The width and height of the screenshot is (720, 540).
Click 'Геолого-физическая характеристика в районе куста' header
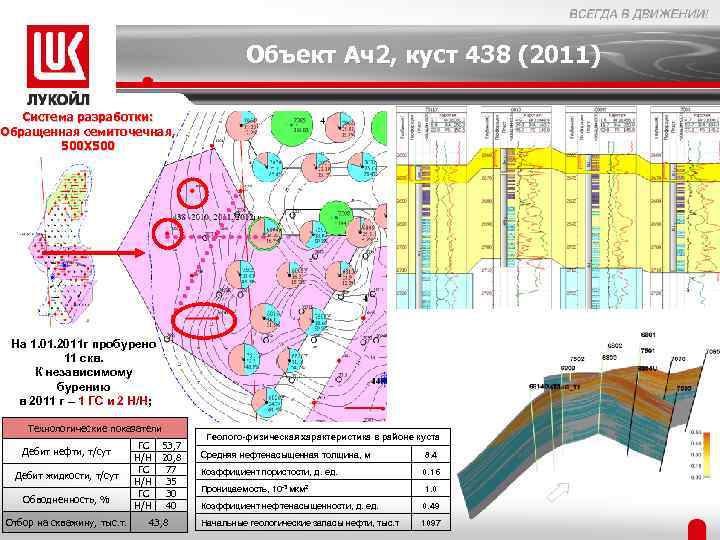pos(323,437)
